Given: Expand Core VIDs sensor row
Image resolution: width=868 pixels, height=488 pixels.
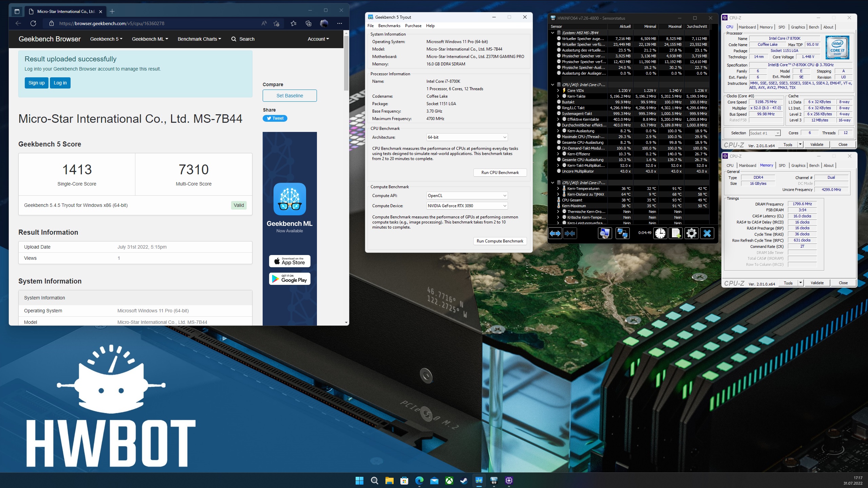Looking at the screenshot, I should [558, 91].
